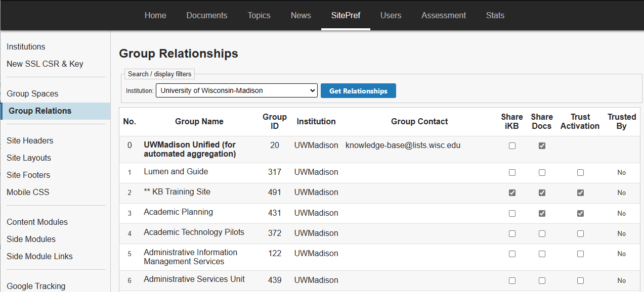Screen dimensions: 644x292
Task: Enable Share iKB for Administrative Services Unit
Action: point(512,281)
